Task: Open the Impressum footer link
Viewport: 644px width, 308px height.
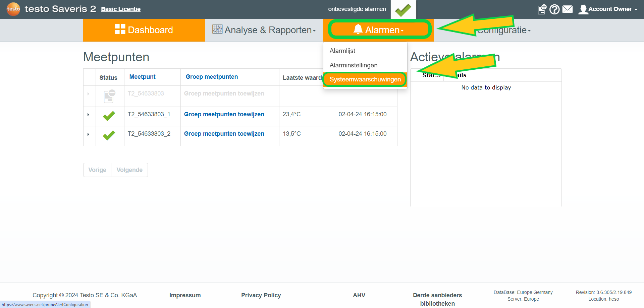Action: click(185, 295)
